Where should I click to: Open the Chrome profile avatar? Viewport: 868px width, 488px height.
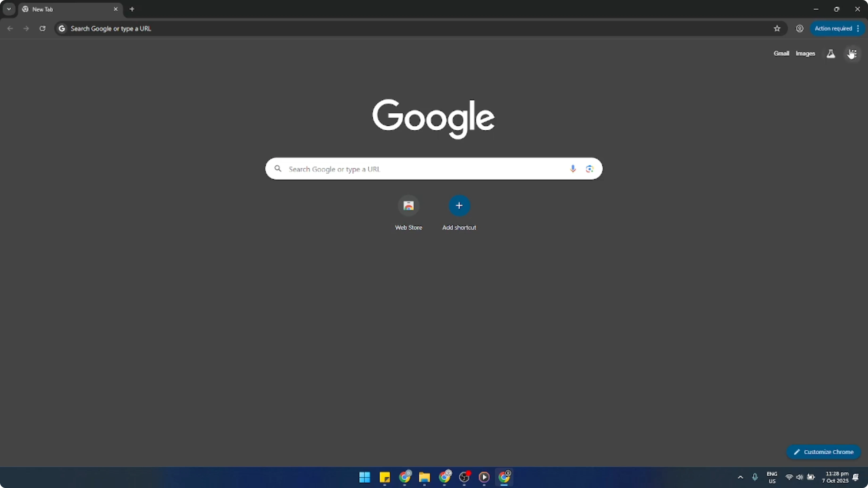(x=800, y=29)
